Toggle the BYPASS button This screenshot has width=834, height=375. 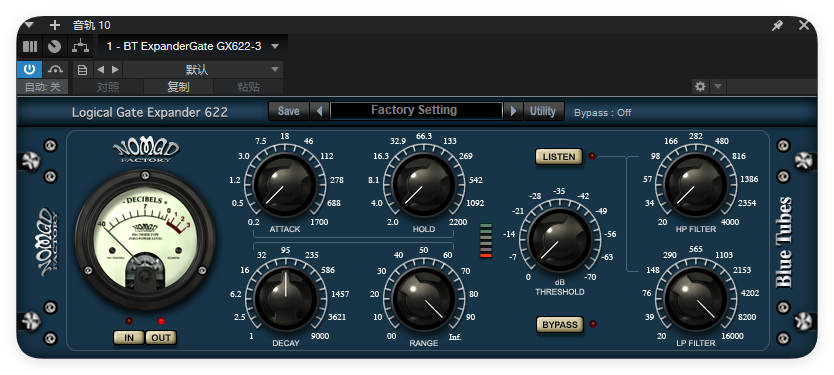[x=560, y=324]
